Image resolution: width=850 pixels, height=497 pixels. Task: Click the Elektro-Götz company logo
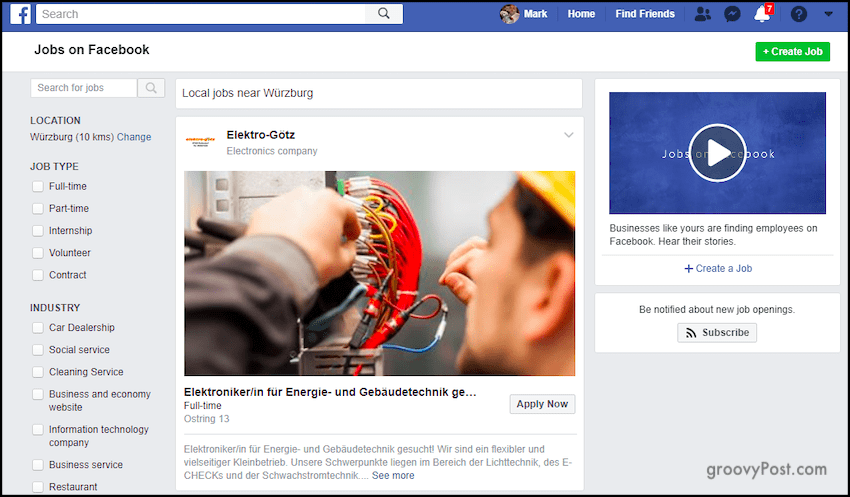pos(201,142)
